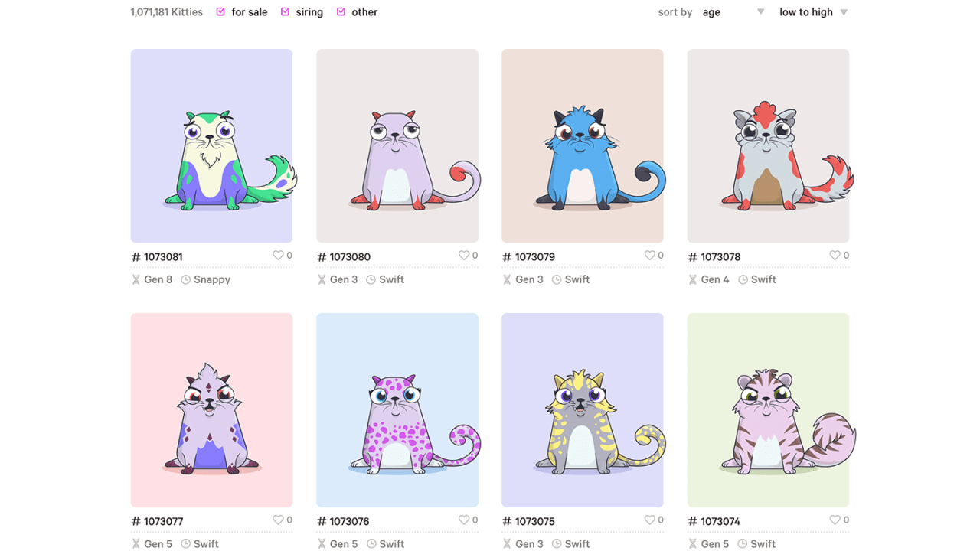Click the arrow next to "age"

click(761, 12)
